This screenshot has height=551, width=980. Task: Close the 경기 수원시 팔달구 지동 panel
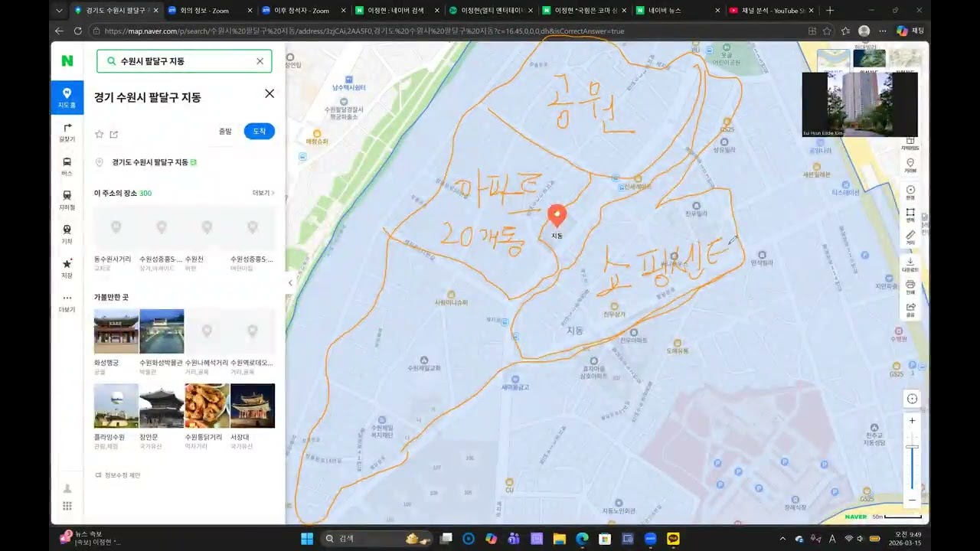[269, 93]
